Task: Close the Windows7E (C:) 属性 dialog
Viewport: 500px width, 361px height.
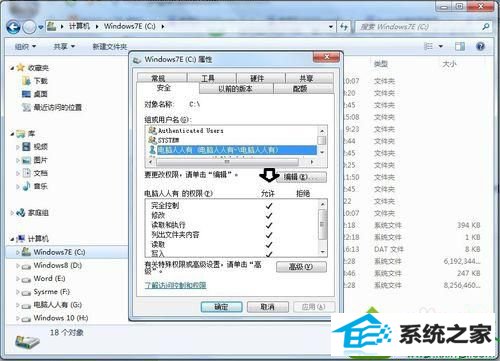Action: click(x=326, y=57)
